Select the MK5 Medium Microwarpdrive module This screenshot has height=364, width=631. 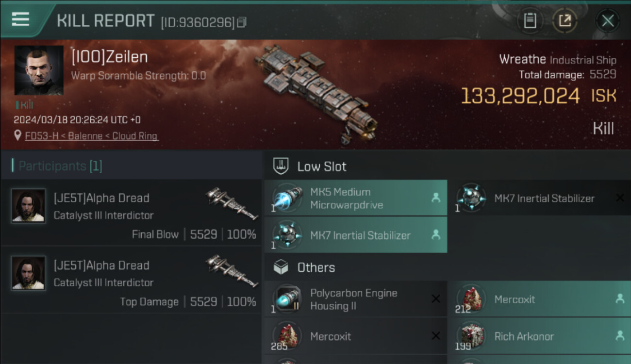pos(355,198)
